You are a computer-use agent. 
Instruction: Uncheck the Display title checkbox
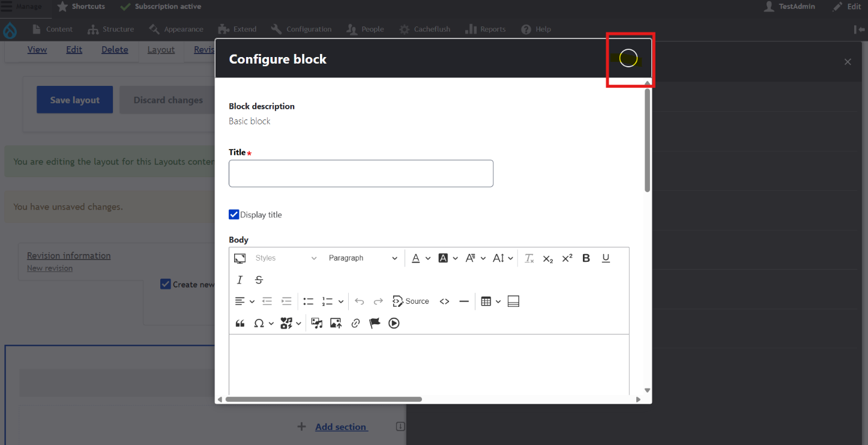point(234,214)
